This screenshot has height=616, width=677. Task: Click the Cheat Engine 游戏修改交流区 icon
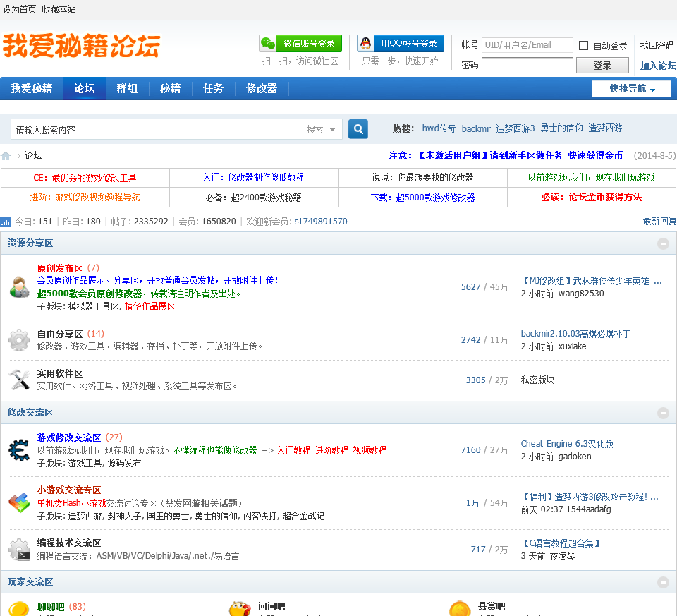click(x=19, y=450)
